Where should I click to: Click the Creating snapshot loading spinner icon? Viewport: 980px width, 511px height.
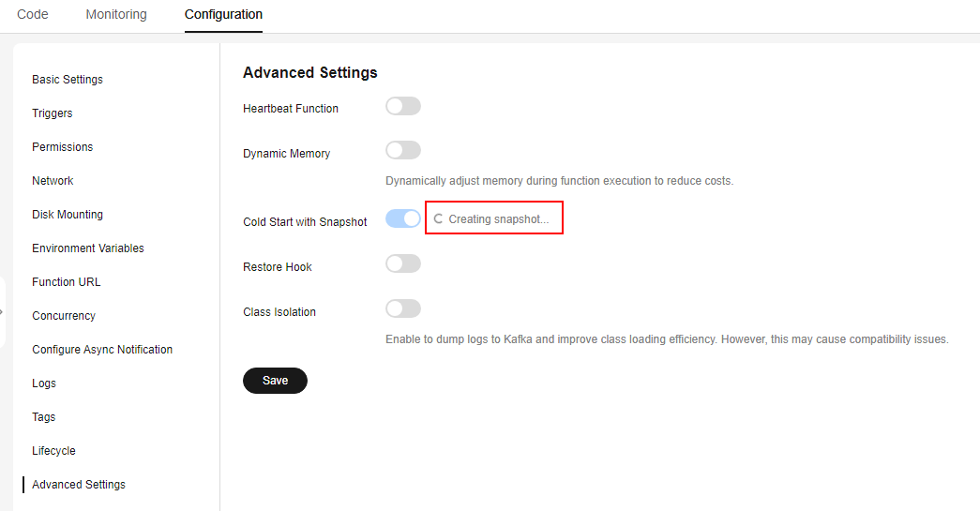pos(438,219)
